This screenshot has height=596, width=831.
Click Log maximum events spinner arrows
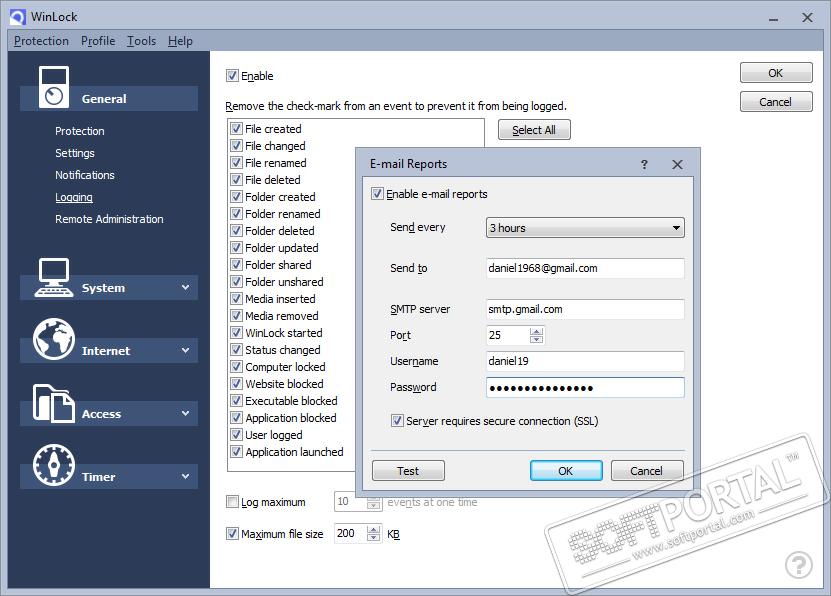point(374,502)
